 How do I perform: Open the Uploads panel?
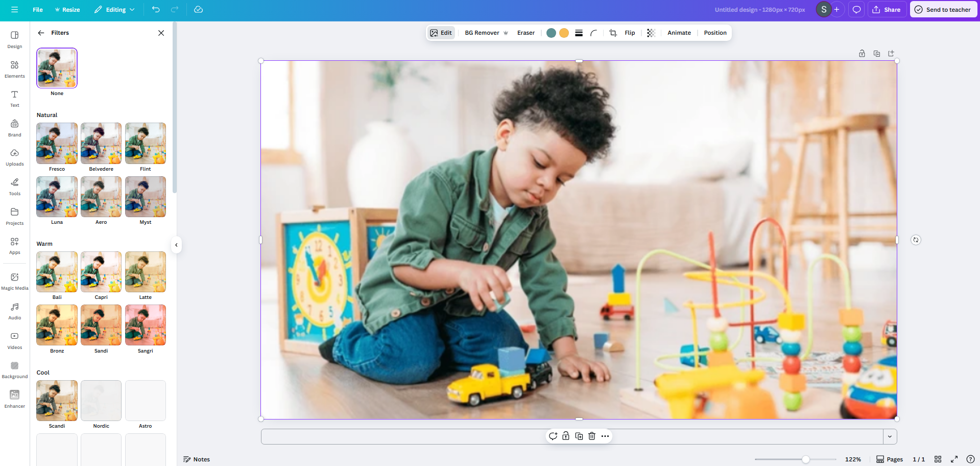tap(14, 157)
